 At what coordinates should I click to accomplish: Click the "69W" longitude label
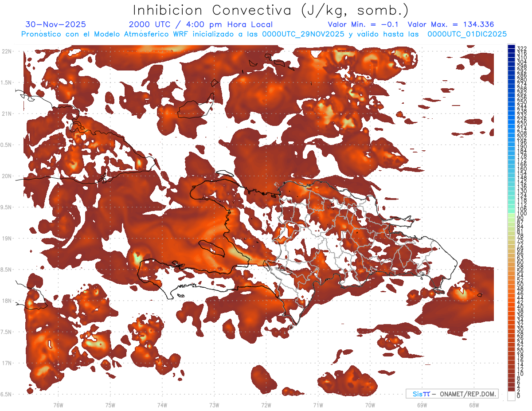[422, 405]
